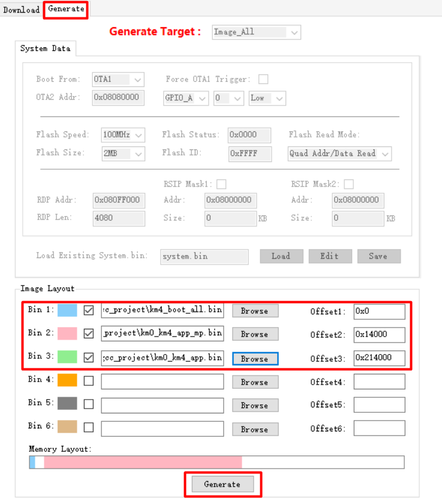Click the empty Offset5 field
The width and height of the screenshot is (442, 504).
(380, 404)
